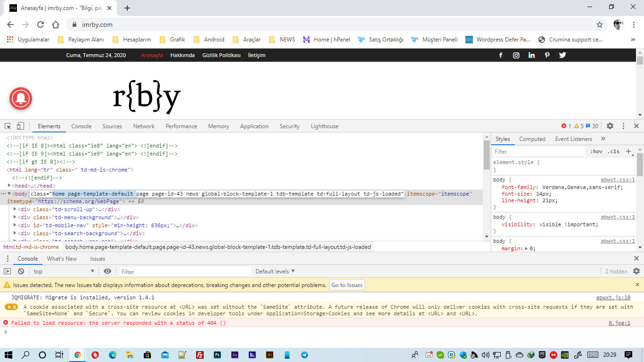Screen dimensions: 644x362
Task: Open the site's Facebook icon link
Action: 501,55
